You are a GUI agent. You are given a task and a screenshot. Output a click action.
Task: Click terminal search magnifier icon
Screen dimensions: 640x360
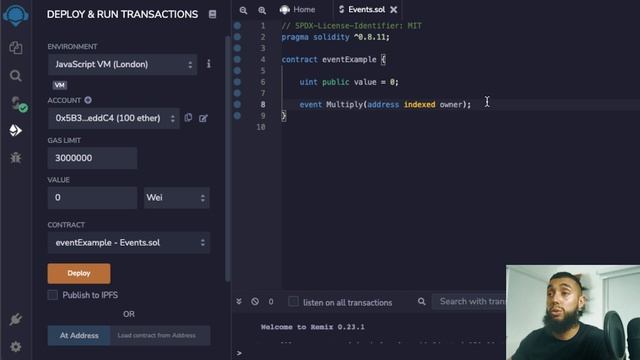point(422,302)
